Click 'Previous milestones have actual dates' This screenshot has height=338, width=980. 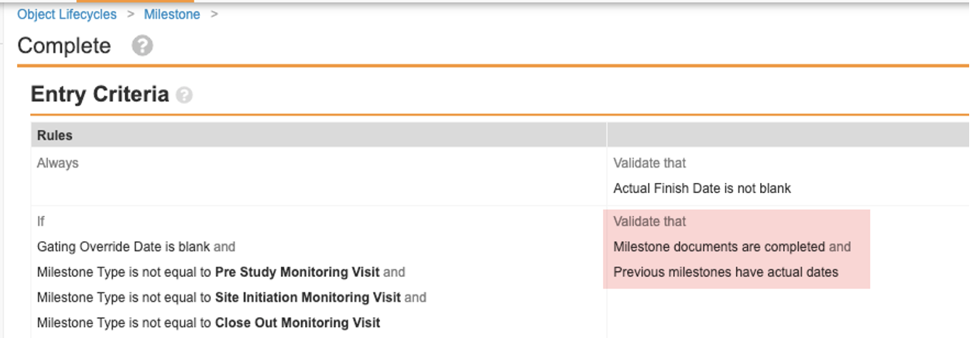726,272
